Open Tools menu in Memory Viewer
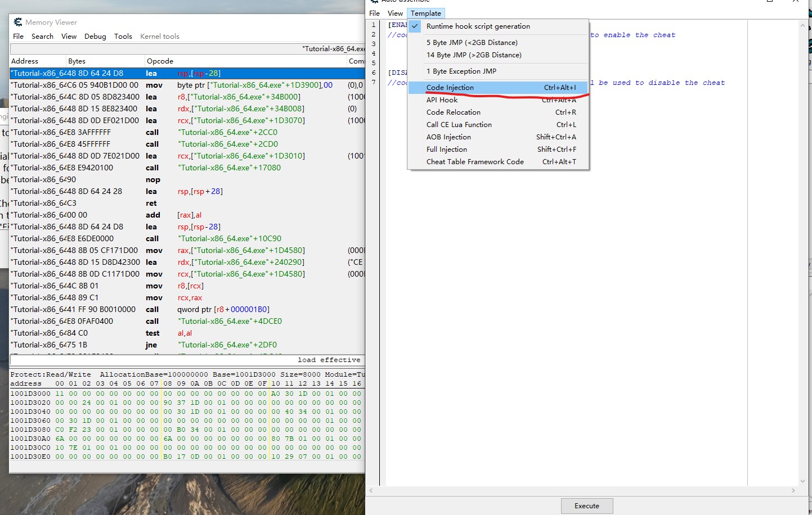812x515 pixels. click(x=123, y=37)
